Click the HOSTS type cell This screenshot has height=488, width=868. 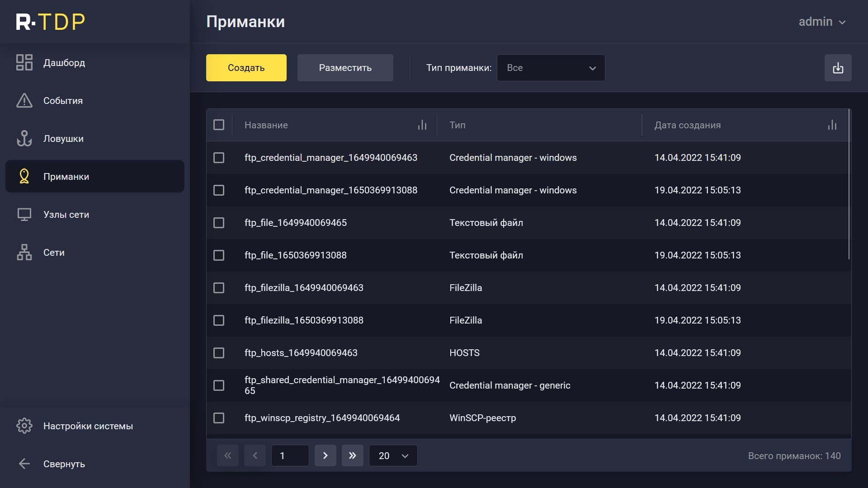point(464,353)
